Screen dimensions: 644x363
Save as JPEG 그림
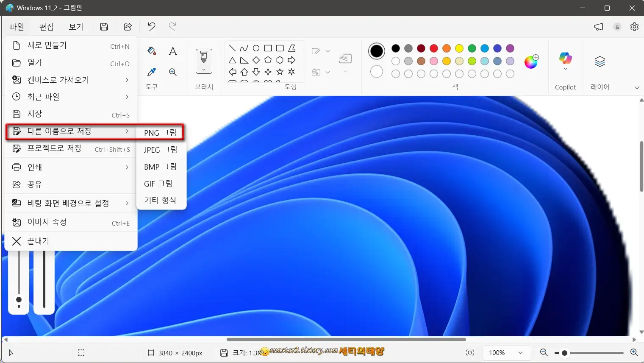pos(161,150)
